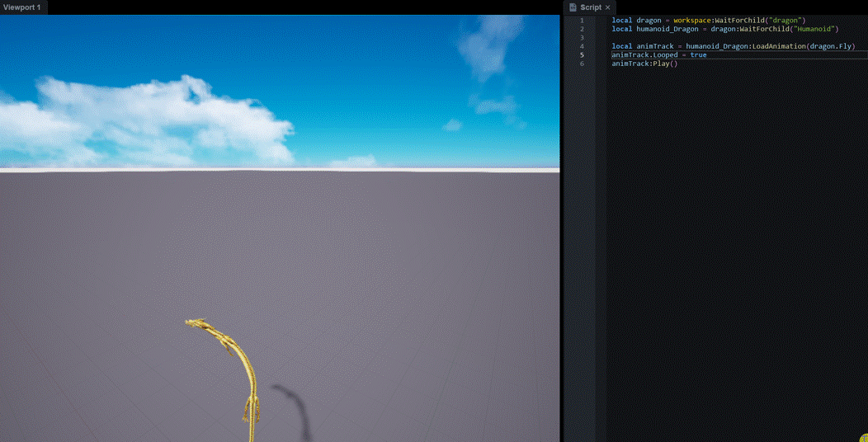Click the yellow cursor indicator in bottom-right corner

(x=864, y=438)
